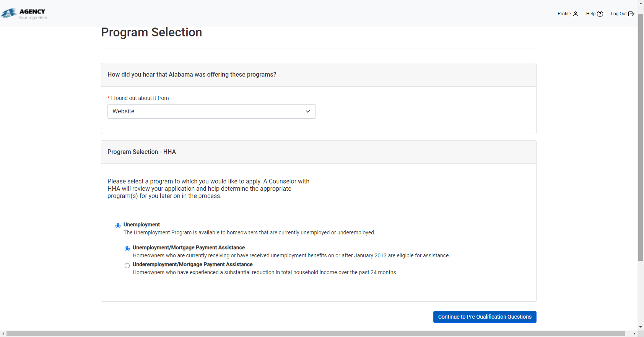Click the Underemployment/Mortgage Payment Assistance label text
644x337 pixels.
[192, 264]
